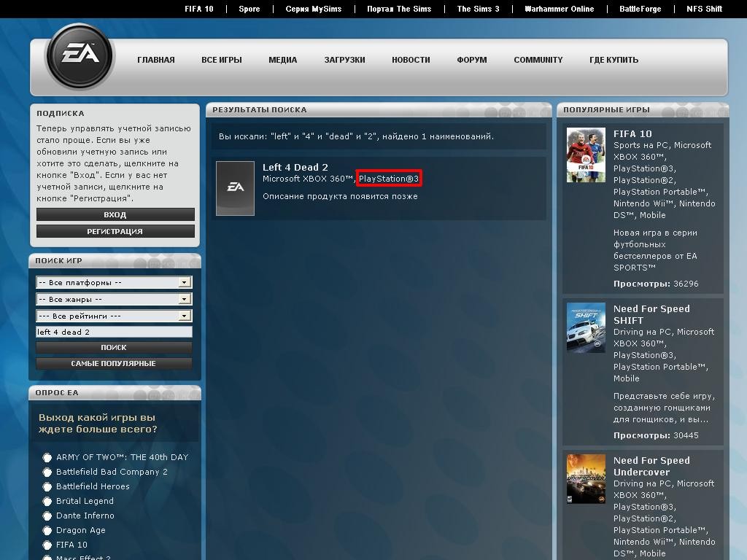This screenshot has height=560, width=747.
Task: Click the САМЫЕ ПОПУЛЯРНЫЕ button
Action: [114, 363]
